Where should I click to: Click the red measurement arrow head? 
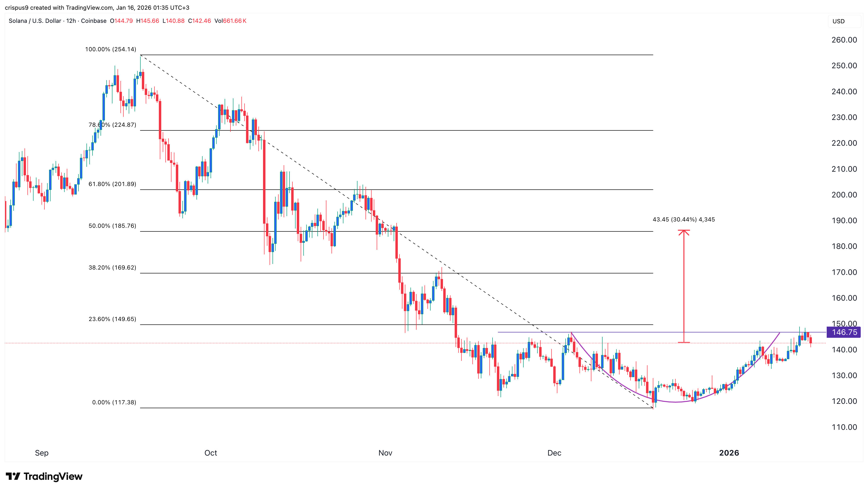683,232
